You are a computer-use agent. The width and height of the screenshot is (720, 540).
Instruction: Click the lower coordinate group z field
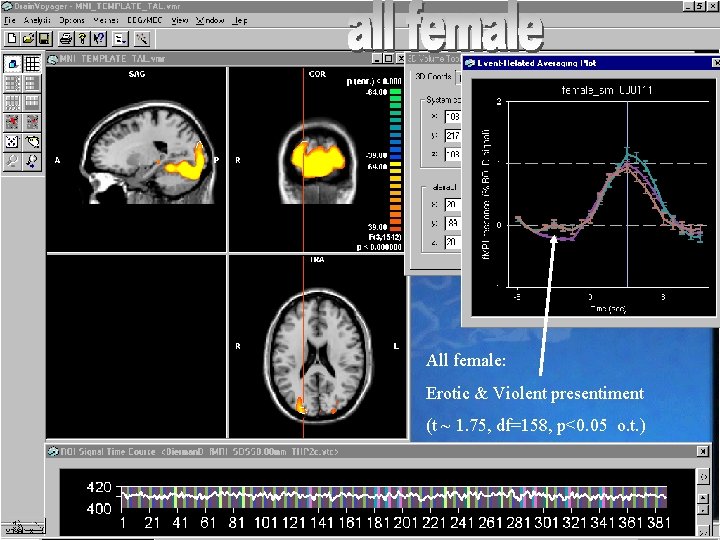coord(453,242)
